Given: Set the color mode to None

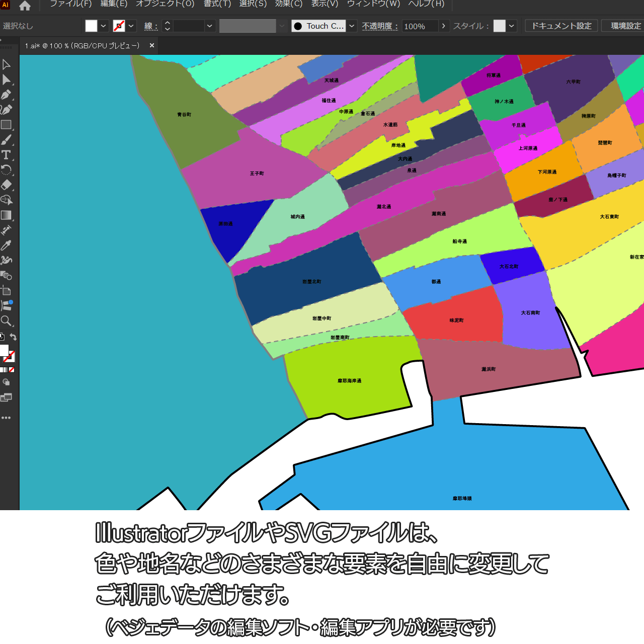Looking at the screenshot, I should 12,370.
